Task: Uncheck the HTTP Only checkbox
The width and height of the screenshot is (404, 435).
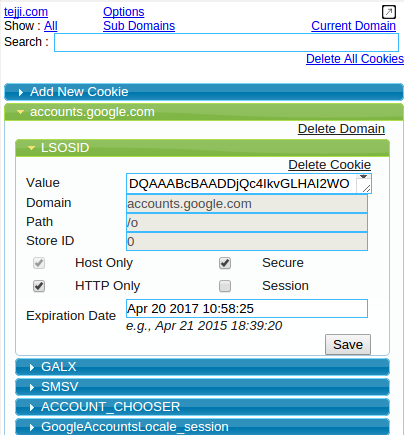Action: 39,286
